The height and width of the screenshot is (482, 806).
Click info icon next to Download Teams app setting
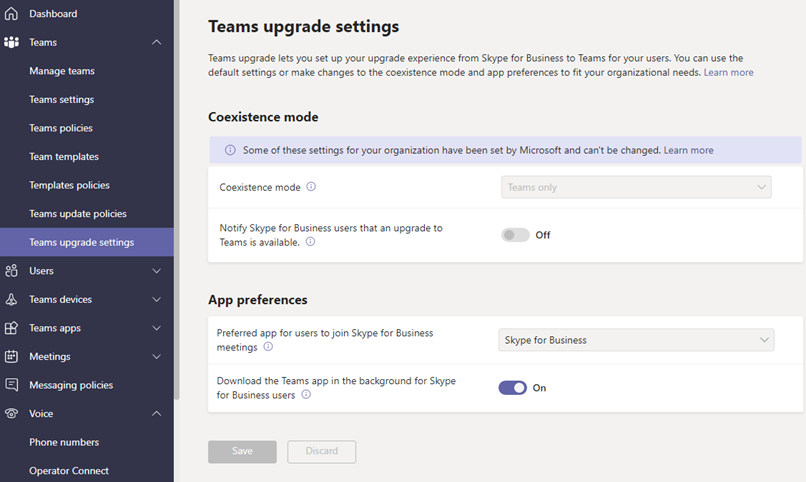pyautogui.click(x=306, y=394)
